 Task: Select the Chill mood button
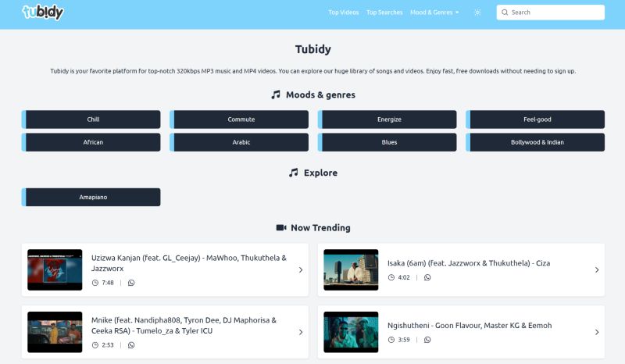[93, 120]
